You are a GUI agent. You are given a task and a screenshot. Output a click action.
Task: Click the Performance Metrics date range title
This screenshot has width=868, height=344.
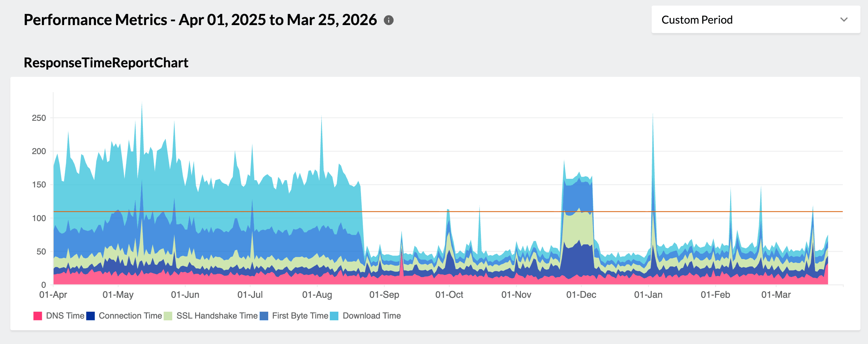(200, 20)
